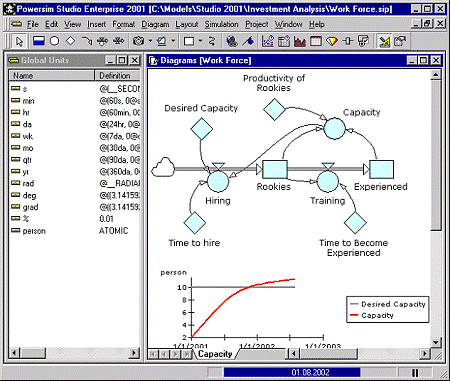Select the Auxiliary circle tool in toolbar
The height and width of the screenshot is (381, 450).
click(55, 41)
